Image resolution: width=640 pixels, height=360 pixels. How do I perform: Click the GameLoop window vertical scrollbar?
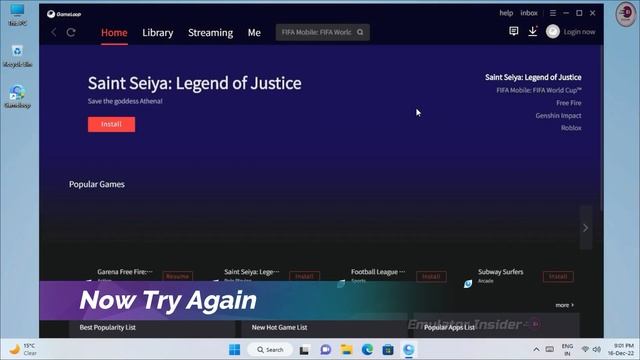[x=601, y=127]
